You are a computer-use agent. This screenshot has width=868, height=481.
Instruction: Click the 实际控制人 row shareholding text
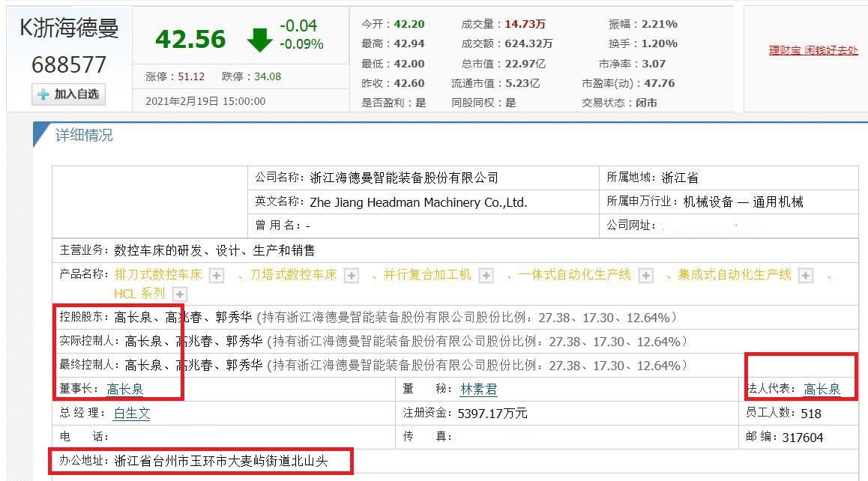click(x=477, y=342)
